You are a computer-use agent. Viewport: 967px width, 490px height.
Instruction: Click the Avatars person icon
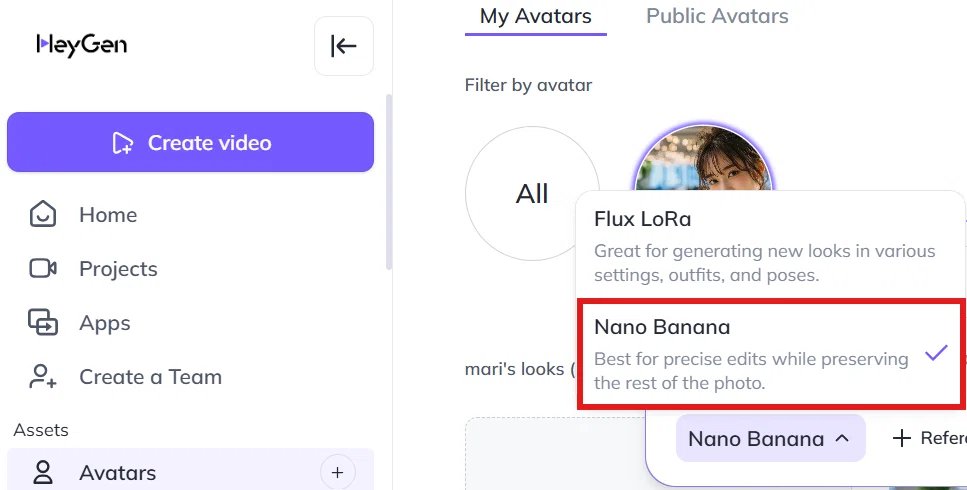coord(43,473)
